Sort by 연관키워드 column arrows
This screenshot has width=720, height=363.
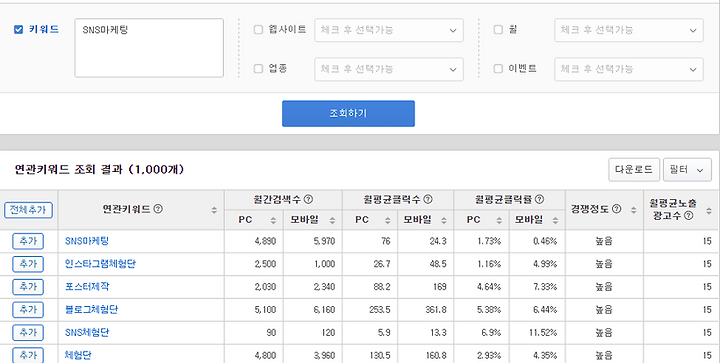click(x=214, y=210)
